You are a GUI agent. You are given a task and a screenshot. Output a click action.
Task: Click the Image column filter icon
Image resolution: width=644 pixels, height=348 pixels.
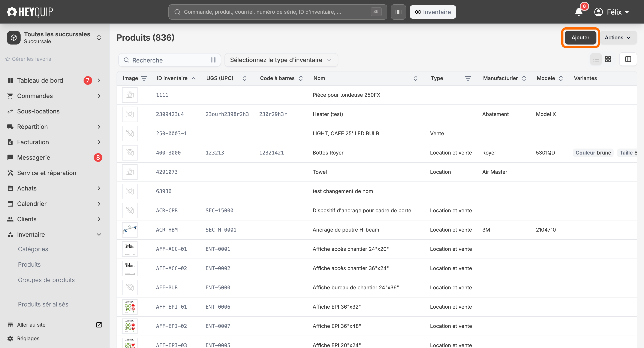pos(144,78)
